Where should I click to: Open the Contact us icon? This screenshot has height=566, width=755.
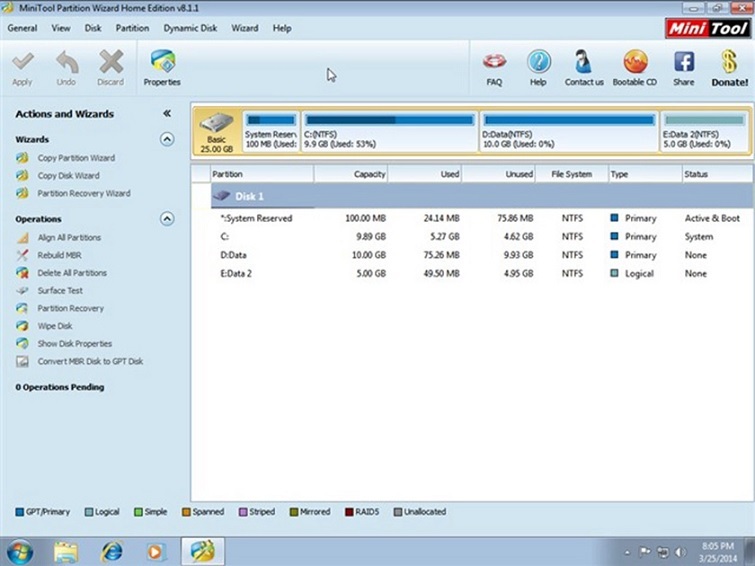[x=584, y=64]
